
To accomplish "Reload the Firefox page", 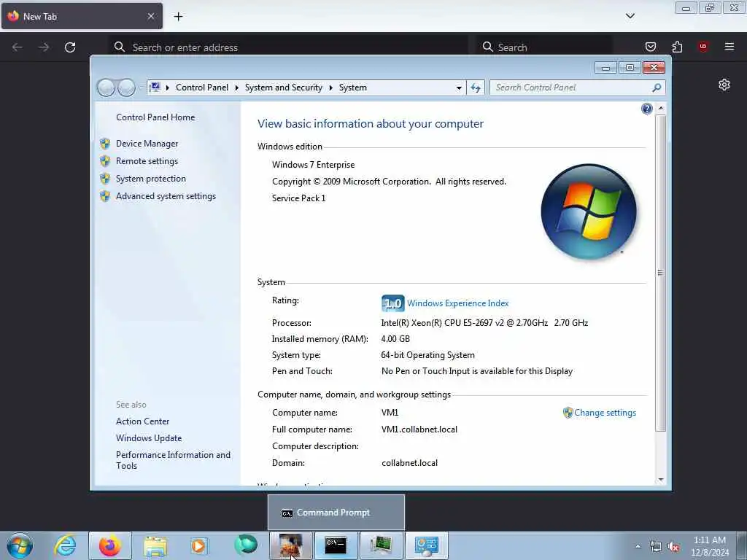I will click(x=70, y=47).
